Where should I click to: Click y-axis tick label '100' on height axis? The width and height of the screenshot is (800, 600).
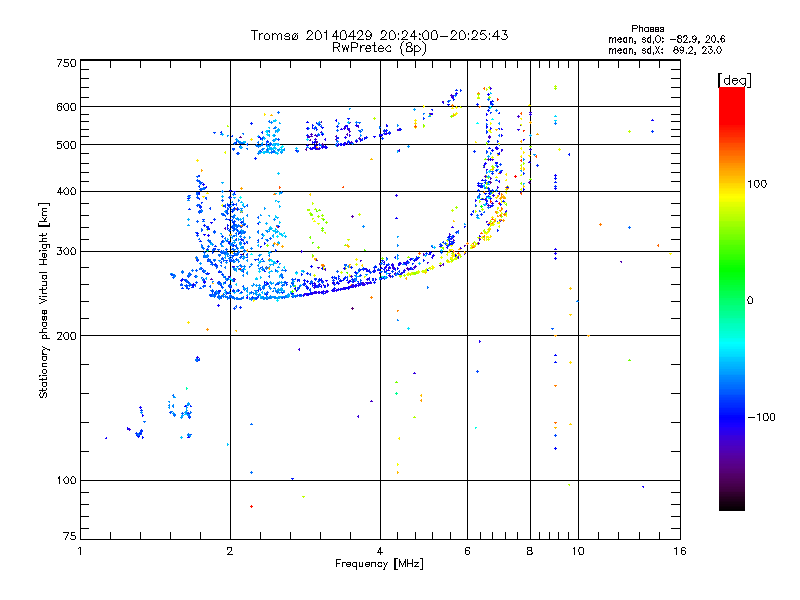click(66, 480)
